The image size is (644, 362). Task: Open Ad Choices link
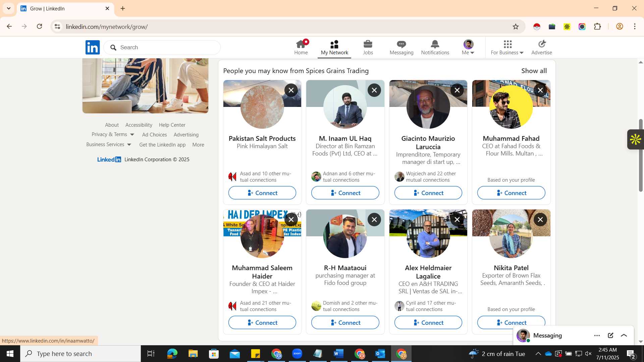[x=154, y=134]
